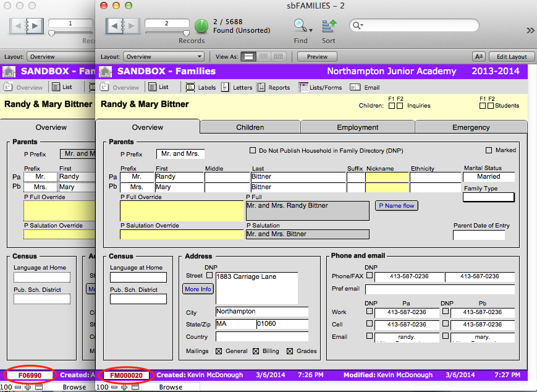This screenshot has width=537, height=392.
Task: Switch to the Emergency tab
Action: 470,127
